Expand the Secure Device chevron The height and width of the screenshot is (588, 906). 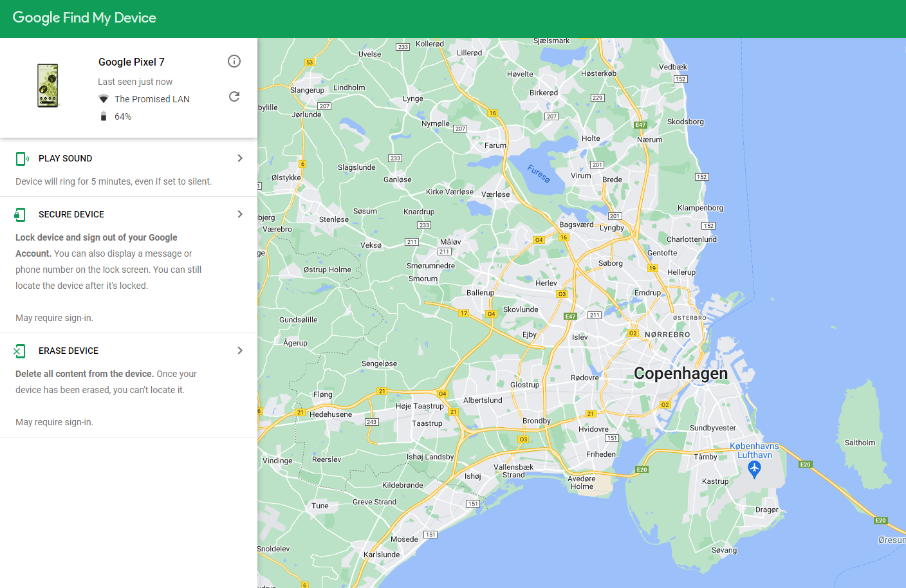click(x=240, y=214)
